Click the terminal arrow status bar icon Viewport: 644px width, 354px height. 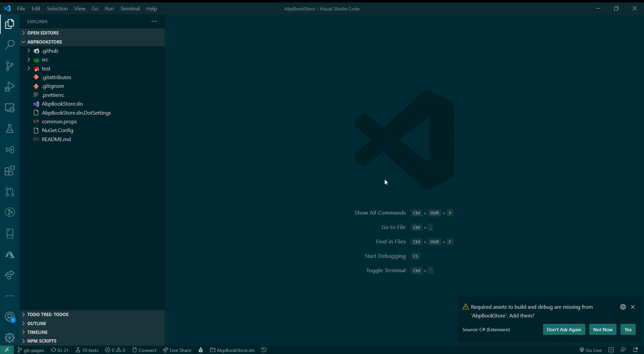click(x=611, y=350)
